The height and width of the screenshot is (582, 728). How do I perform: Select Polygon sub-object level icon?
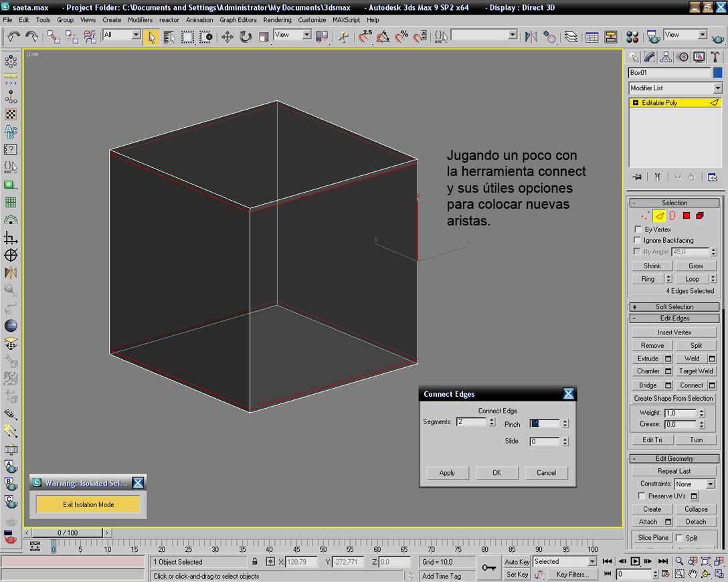pos(687,216)
